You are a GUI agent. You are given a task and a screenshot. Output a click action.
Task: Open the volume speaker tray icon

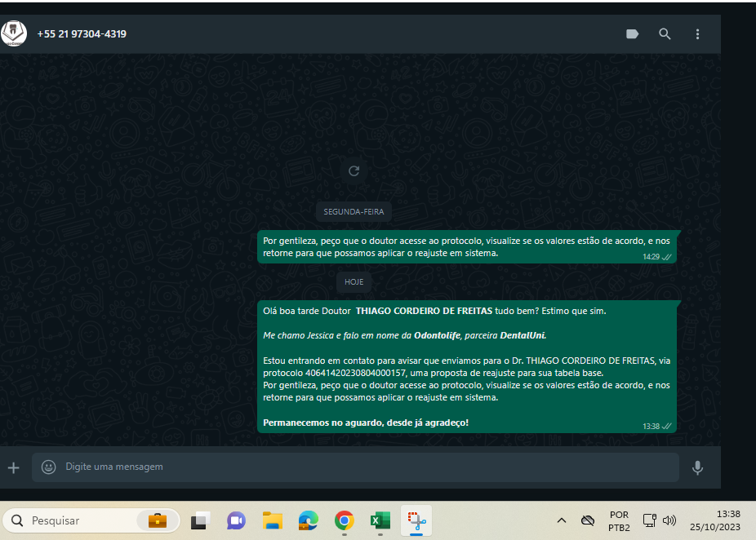tap(669, 520)
